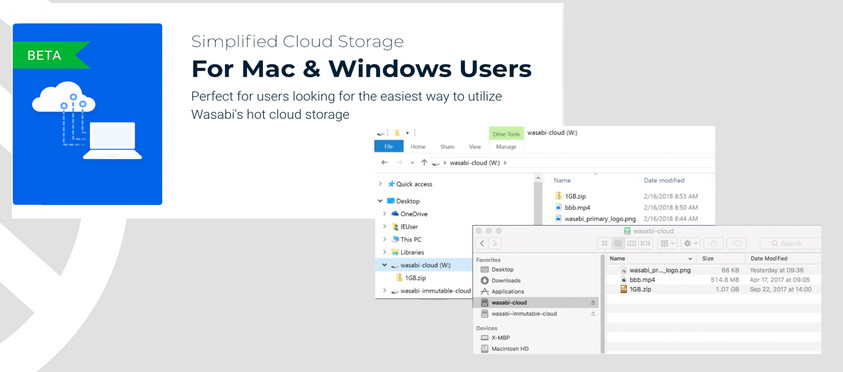Switch Finder to column view

pyautogui.click(x=632, y=244)
